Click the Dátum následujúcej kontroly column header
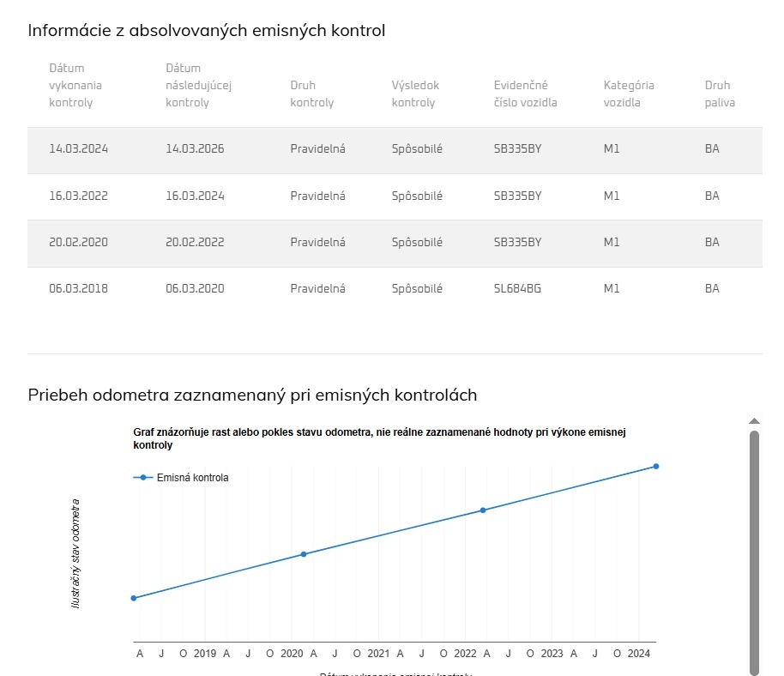 tap(199, 85)
